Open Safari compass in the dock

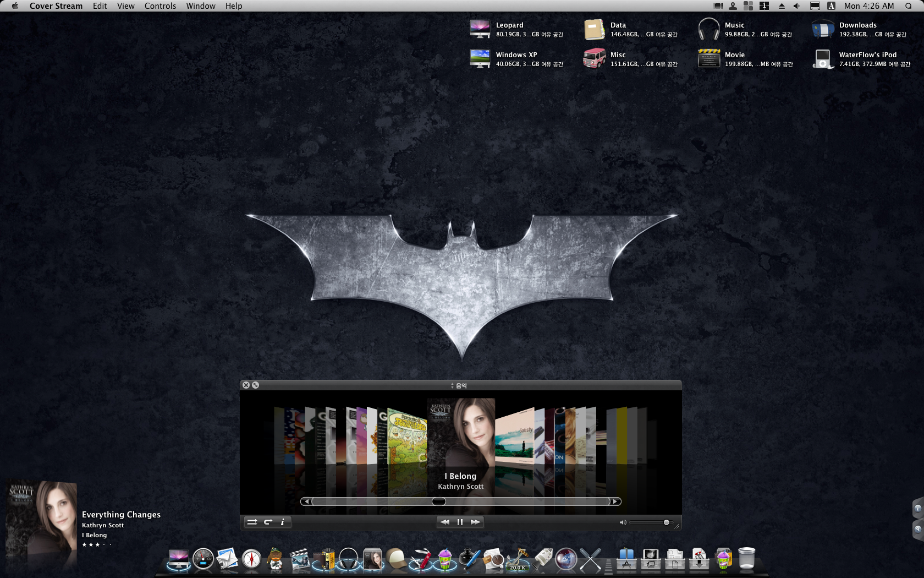click(x=251, y=559)
